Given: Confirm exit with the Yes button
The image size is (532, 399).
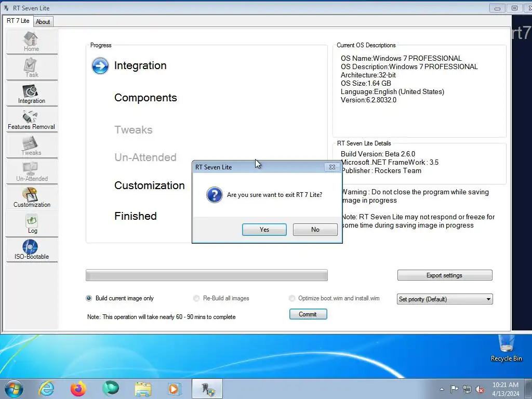Looking at the screenshot, I should pyautogui.click(x=264, y=230).
